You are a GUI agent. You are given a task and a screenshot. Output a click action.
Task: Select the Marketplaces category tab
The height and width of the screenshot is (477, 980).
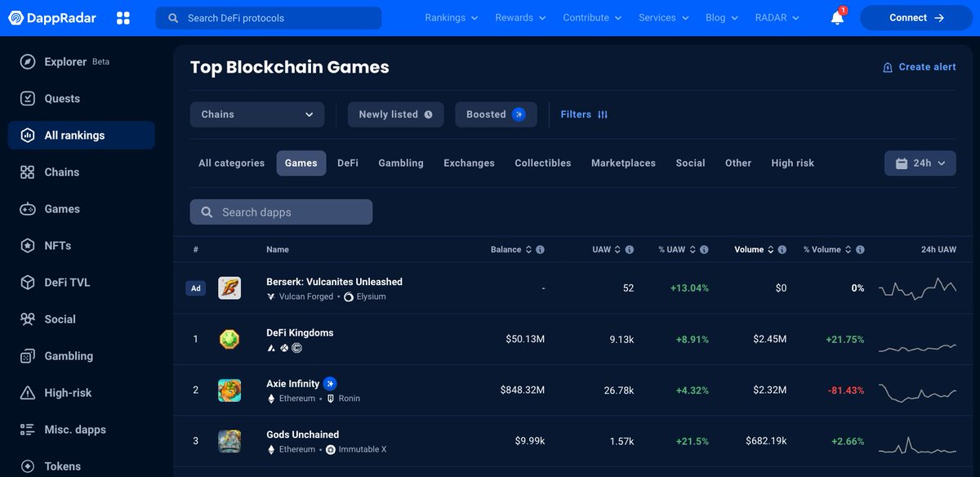(x=623, y=163)
